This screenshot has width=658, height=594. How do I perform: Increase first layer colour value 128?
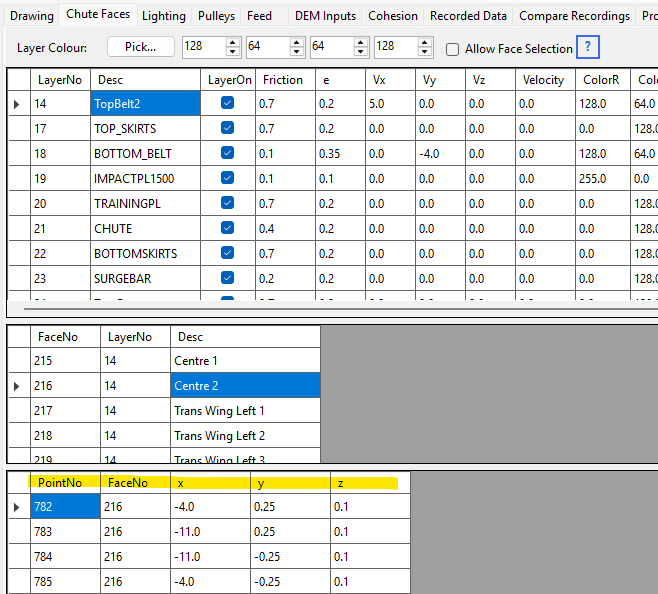click(x=232, y=42)
